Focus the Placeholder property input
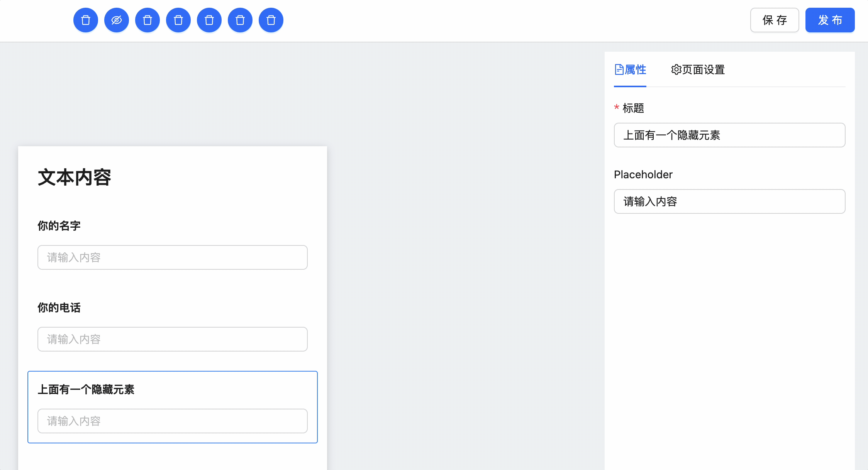This screenshot has width=868, height=470. [729, 201]
